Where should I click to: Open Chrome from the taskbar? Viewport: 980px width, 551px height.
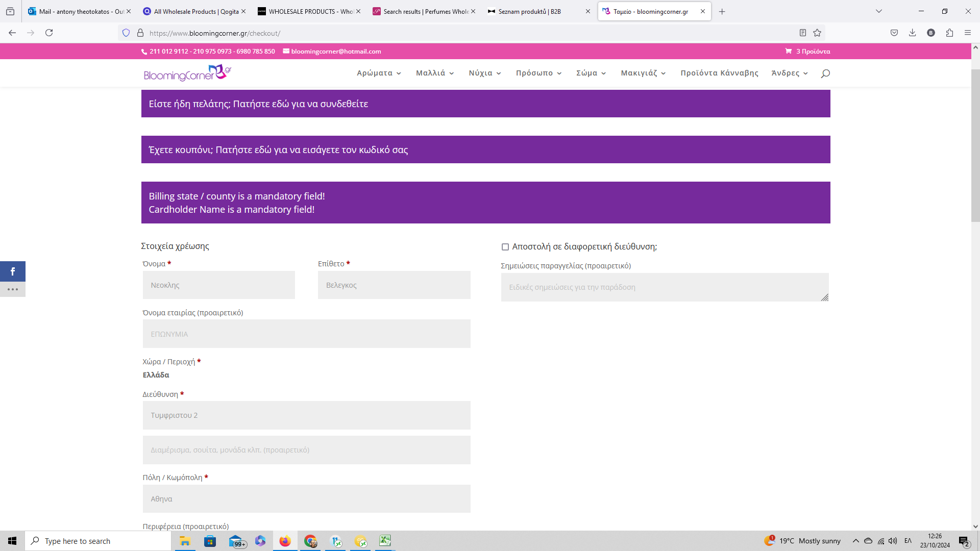coord(310,541)
